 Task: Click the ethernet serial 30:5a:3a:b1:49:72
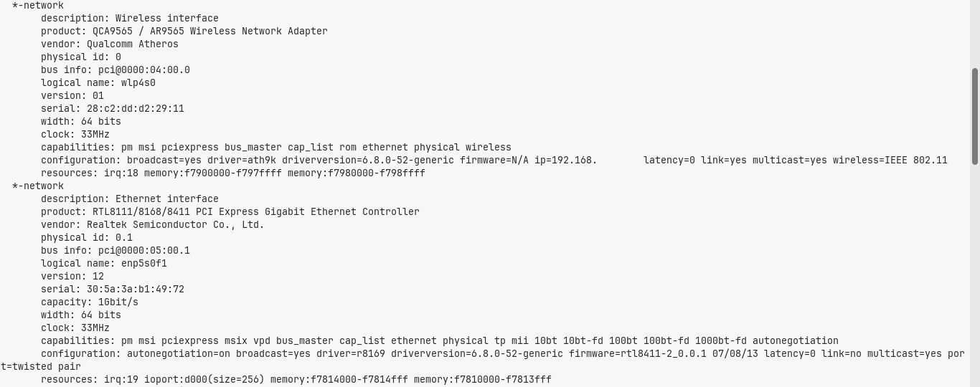[x=136, y=290]
